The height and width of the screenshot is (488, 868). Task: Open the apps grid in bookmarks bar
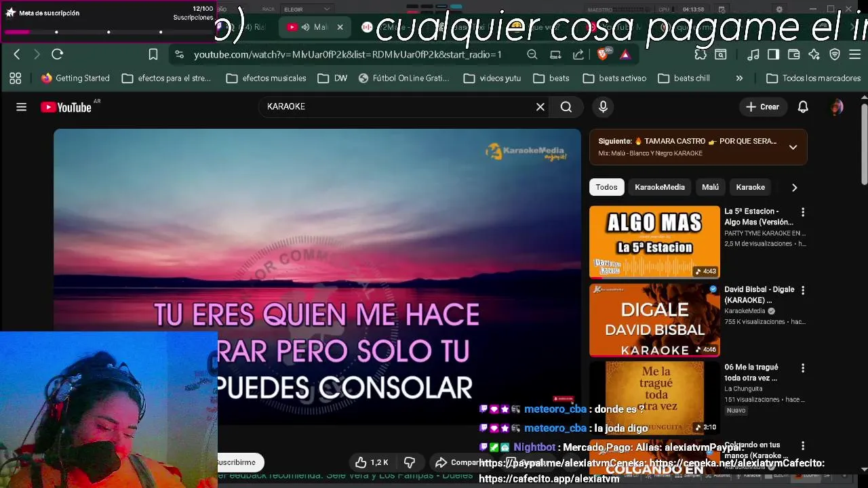[x=15, y=78]
